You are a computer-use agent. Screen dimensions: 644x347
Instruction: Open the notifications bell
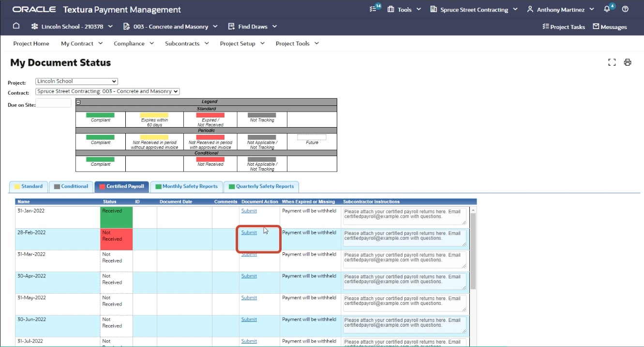click(x=607, y=9)
